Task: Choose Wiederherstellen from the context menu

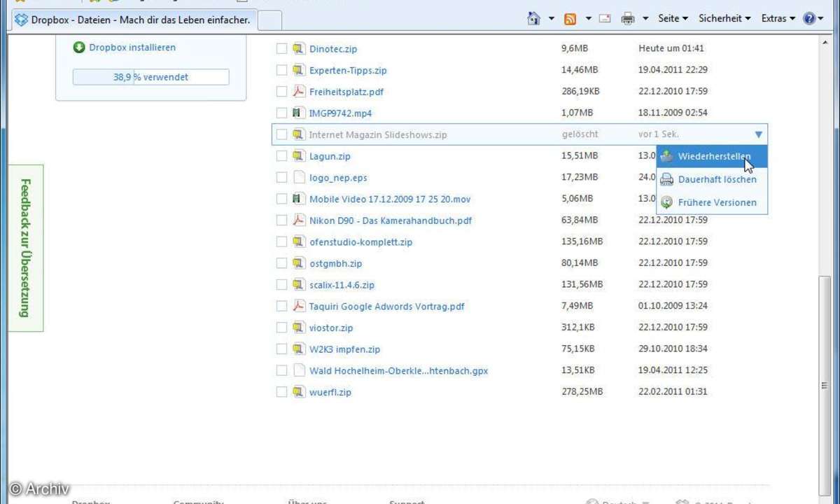Action: tap(712, 157)
